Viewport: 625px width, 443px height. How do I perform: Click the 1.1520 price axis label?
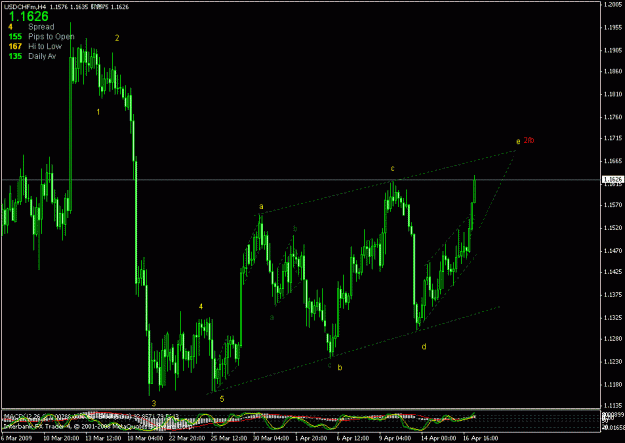[x=613, y=228]
